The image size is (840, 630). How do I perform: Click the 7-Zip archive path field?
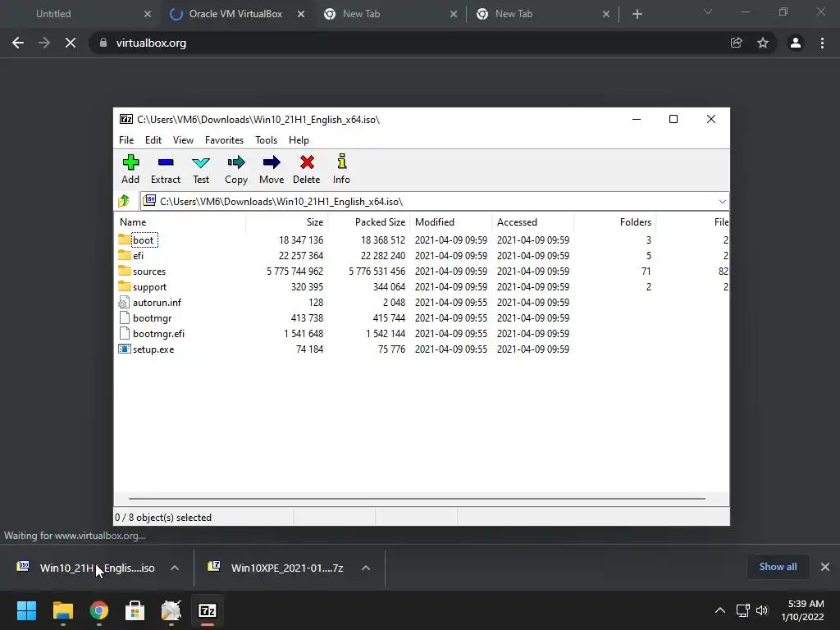point(428,202)
